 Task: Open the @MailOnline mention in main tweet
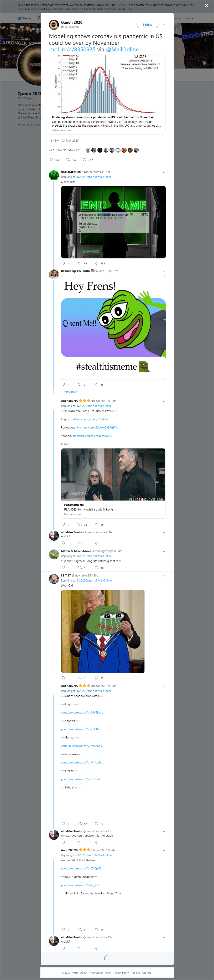click(x=122, y=50)
